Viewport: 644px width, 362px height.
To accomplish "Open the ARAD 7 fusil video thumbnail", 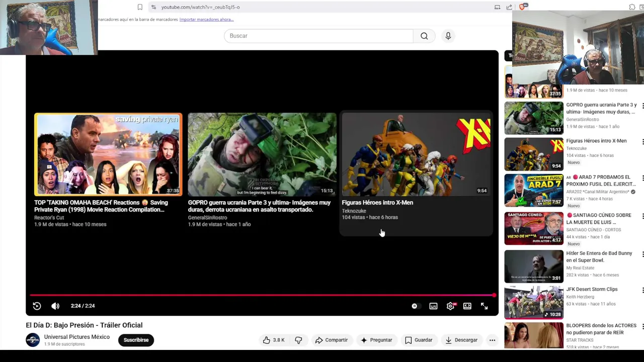I will pyautogui.click(x=534, y=190).
